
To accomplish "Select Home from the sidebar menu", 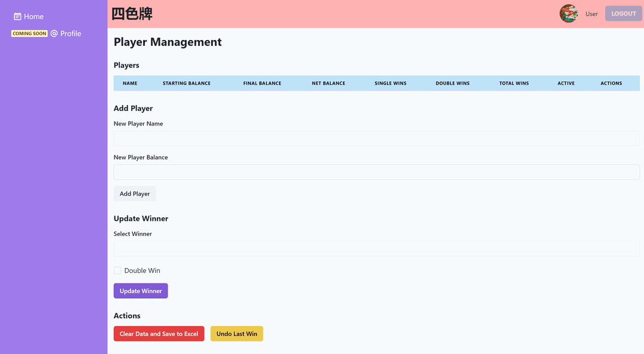I will click(x=33, y=16).
